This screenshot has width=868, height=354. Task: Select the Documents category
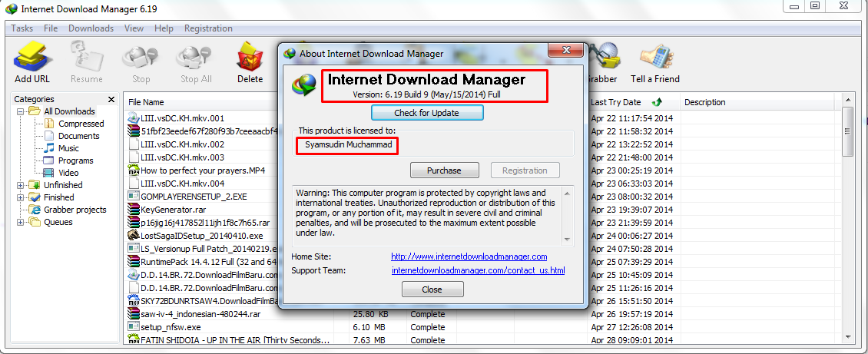click(78, 136)
